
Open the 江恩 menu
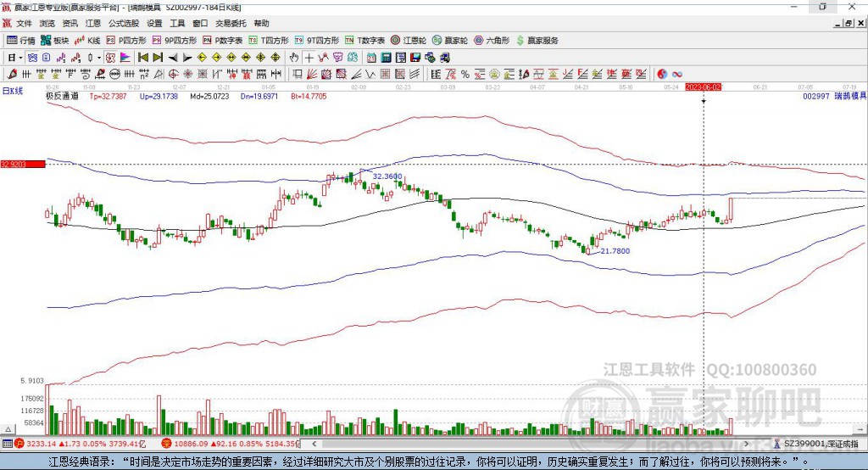point(93,23)
